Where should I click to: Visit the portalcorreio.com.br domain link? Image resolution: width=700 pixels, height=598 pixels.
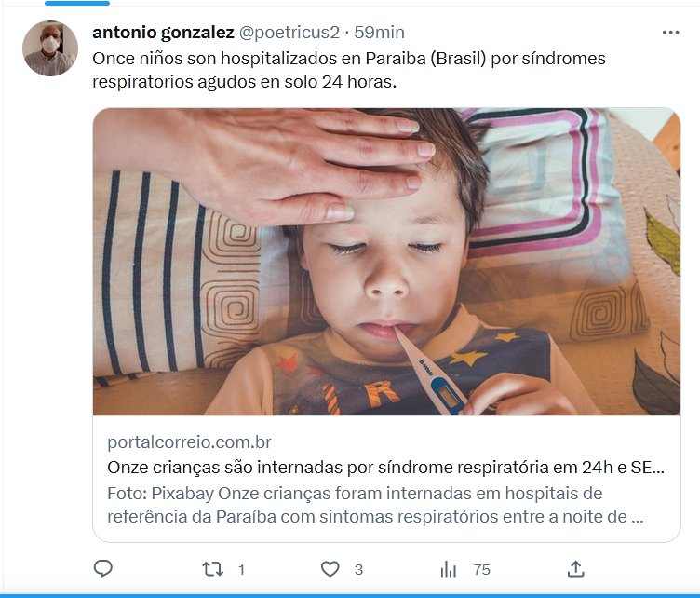coord(189,442)
